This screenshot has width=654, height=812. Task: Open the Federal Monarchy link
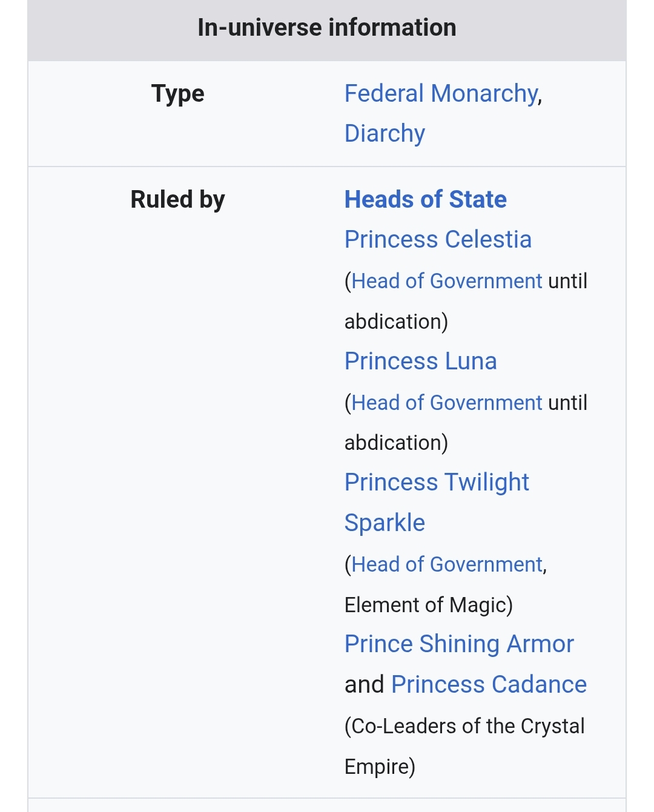point(441,94)
